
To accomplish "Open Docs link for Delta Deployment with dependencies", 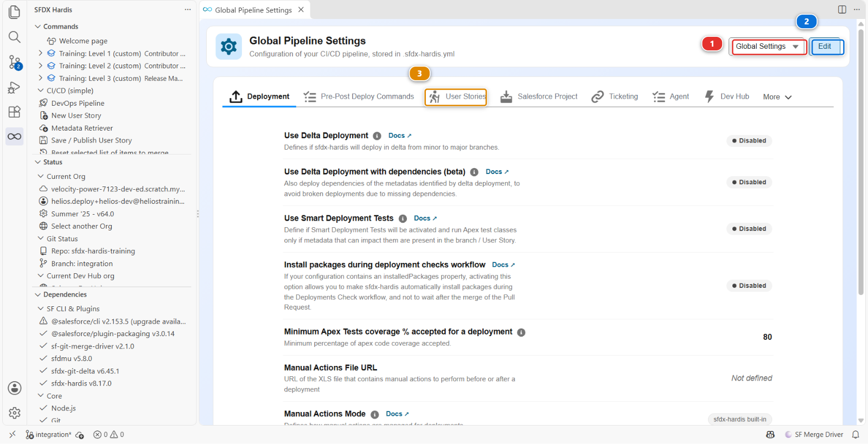I will coord(497,171).
